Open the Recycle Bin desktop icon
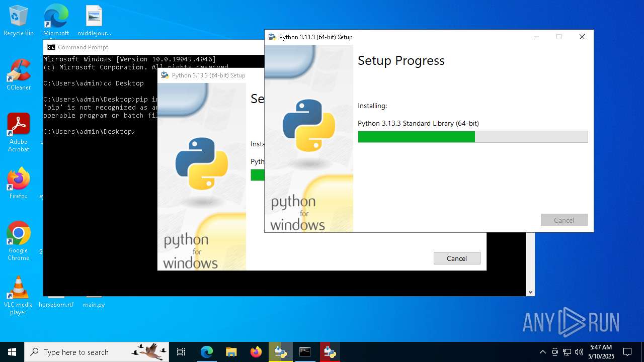This screenshot has width=644, height=362. click(19, 20)
